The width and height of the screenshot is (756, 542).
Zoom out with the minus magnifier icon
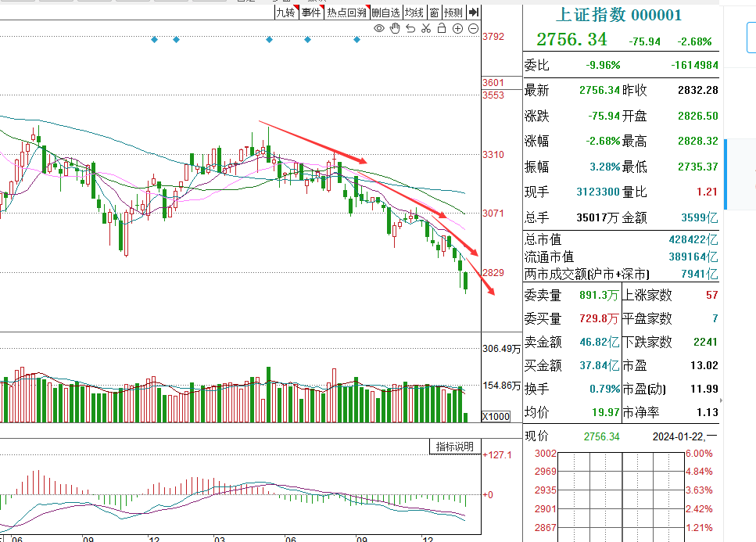coord(473,27)
